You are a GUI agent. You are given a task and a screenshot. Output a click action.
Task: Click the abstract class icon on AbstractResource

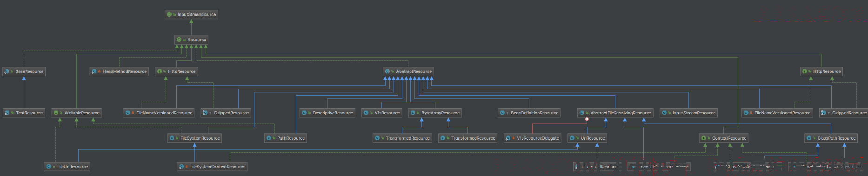click(x=387, y=72)
